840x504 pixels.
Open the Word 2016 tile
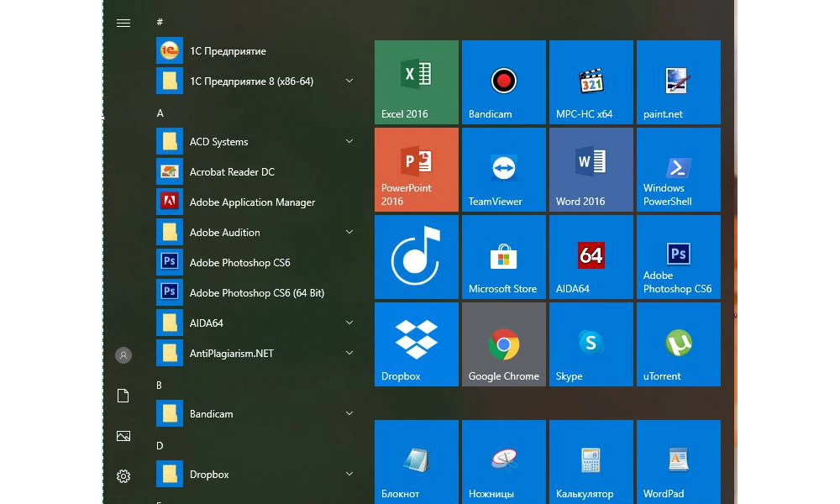(x=591, y=169)
